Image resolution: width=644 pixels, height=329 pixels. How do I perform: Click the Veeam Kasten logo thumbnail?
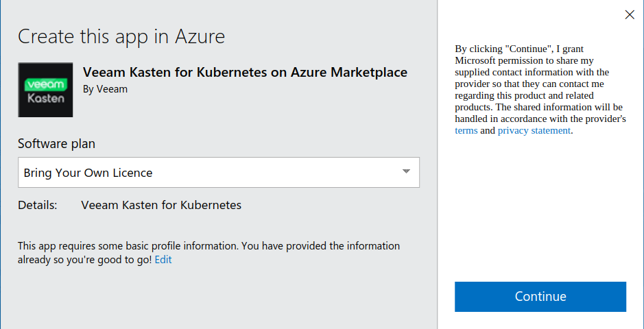click(x=45, y=90)
